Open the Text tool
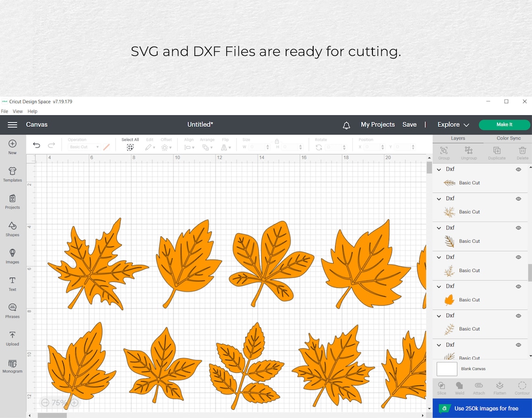The image size is (532, 418). point(12,284)
